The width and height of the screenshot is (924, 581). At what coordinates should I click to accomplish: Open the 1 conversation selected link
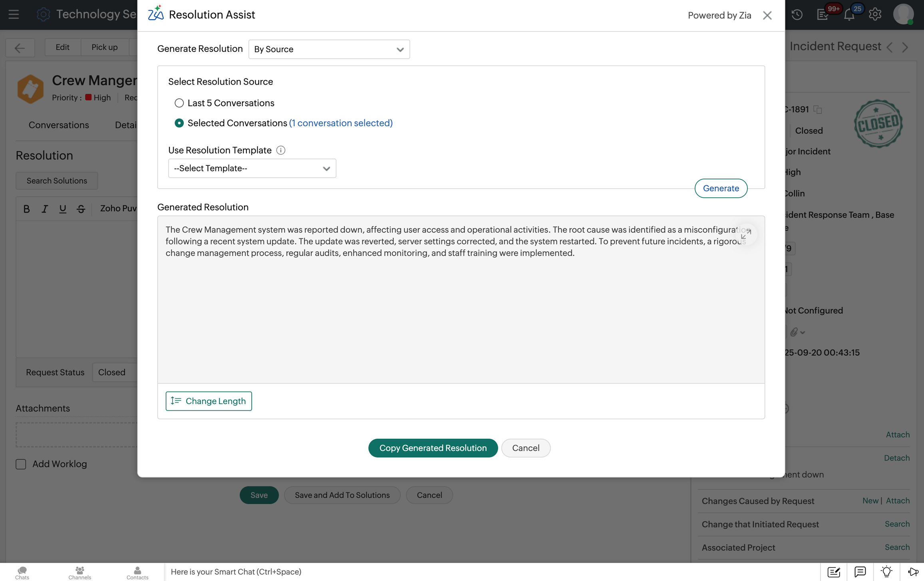click(x=341, y=123)
